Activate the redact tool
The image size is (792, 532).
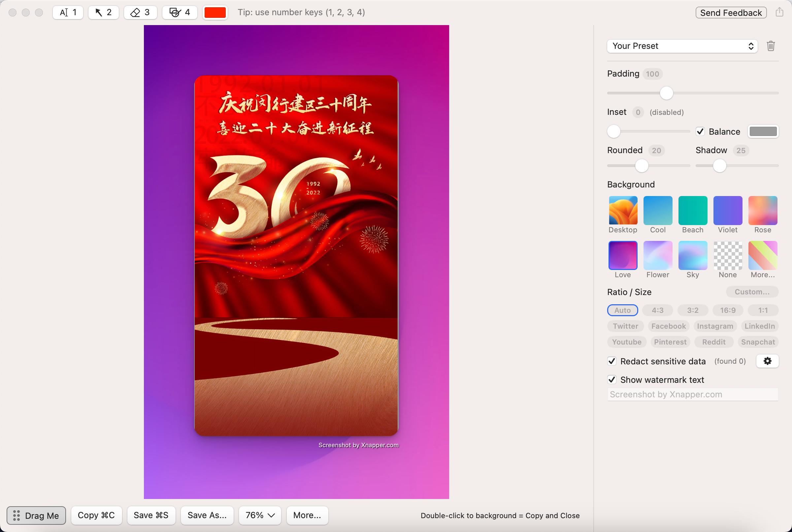pyautogui.click(x=180, y=13)
